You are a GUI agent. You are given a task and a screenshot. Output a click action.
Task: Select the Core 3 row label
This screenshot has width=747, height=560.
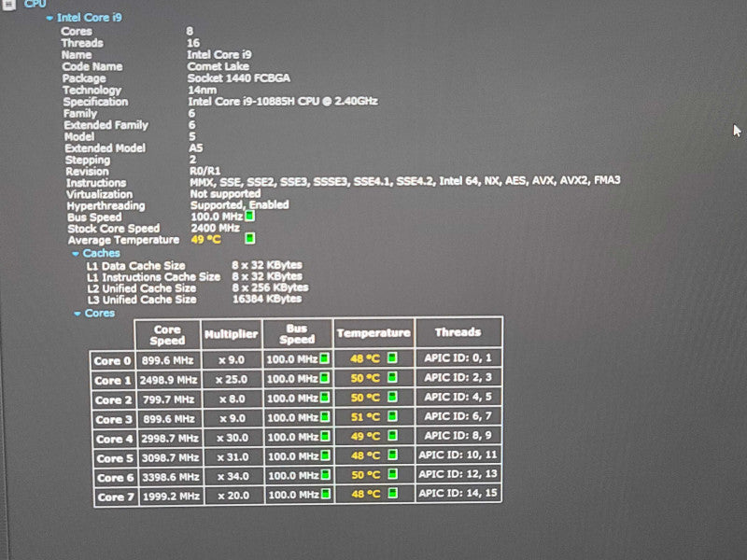point(114,419)
